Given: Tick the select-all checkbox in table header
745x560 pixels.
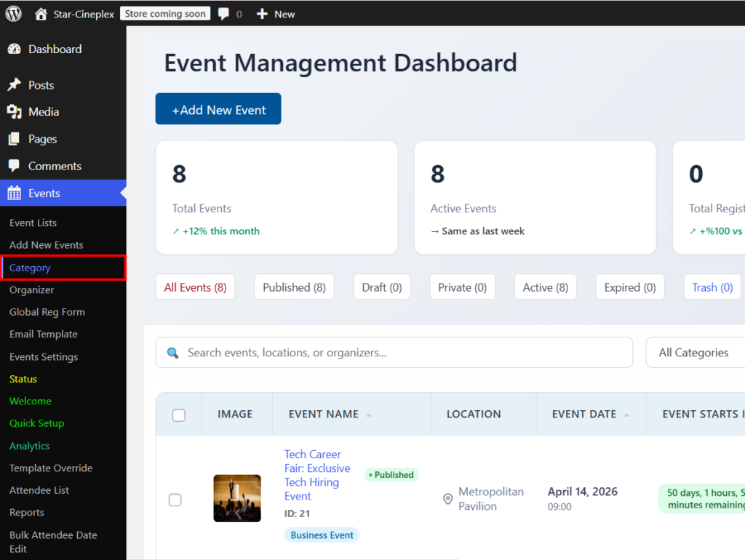Looking at the screenshot, I should point(179,415).
